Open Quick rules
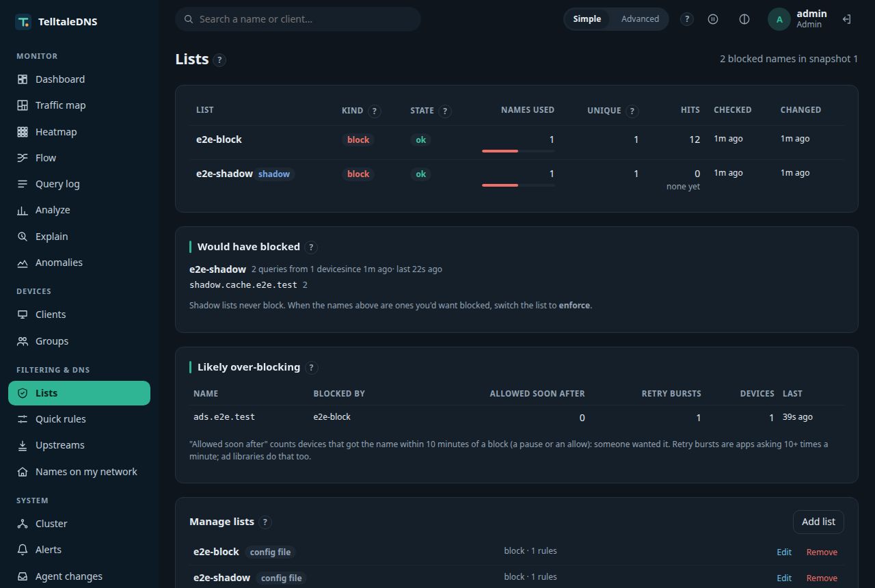The image size is (875, 588). pos(79,419)
